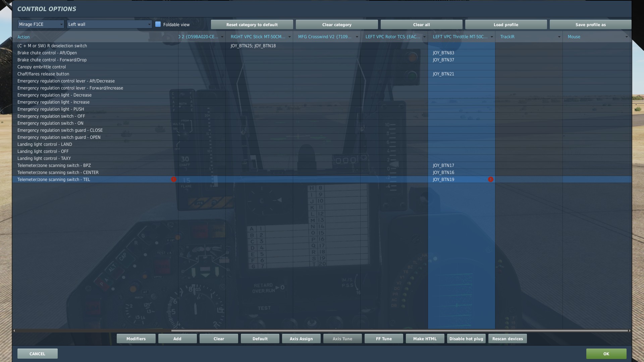
Task: Open the D59BA020-CE device column dropdown arrow
Action: pos(222,37)
